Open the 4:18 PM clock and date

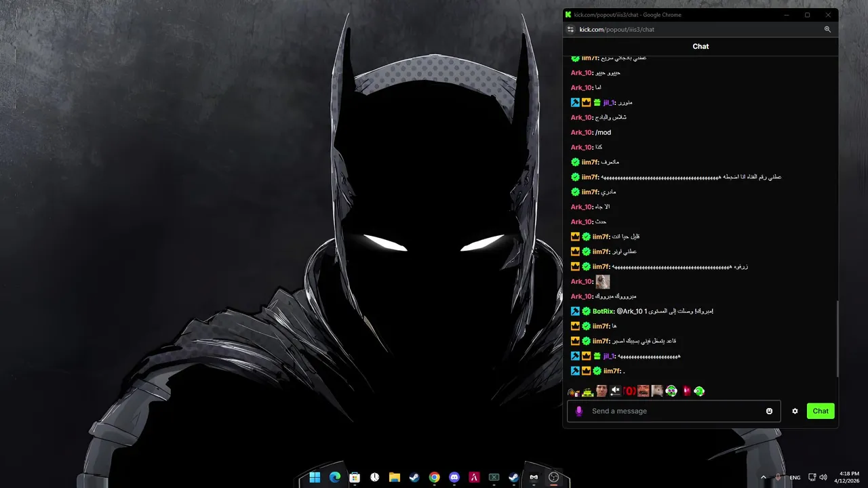tap(848, 477)
